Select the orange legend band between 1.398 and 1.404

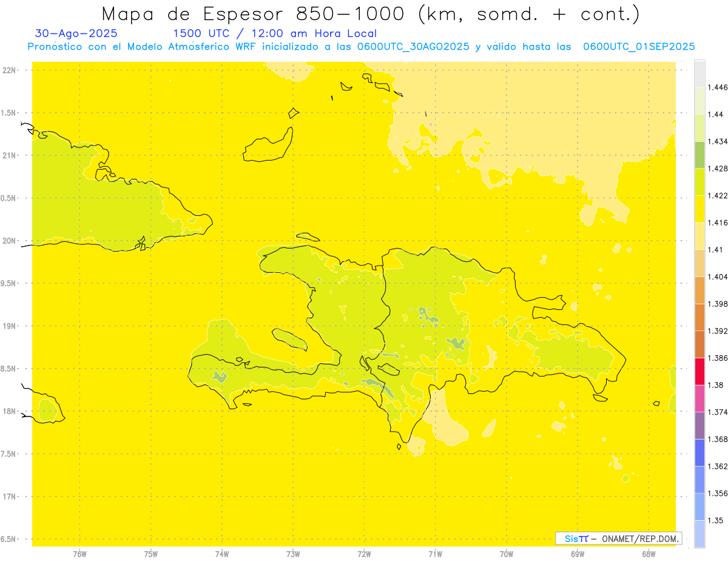(699, 290)
